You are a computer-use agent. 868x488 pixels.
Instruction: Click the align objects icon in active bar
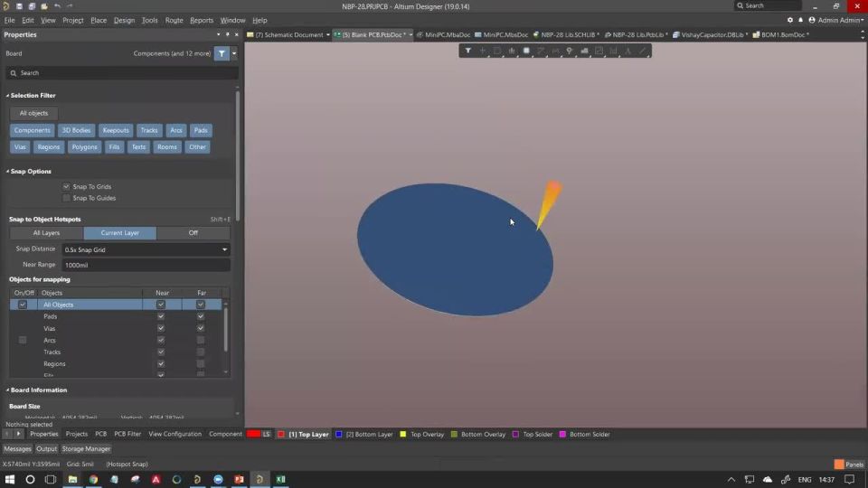pos(512,51)
